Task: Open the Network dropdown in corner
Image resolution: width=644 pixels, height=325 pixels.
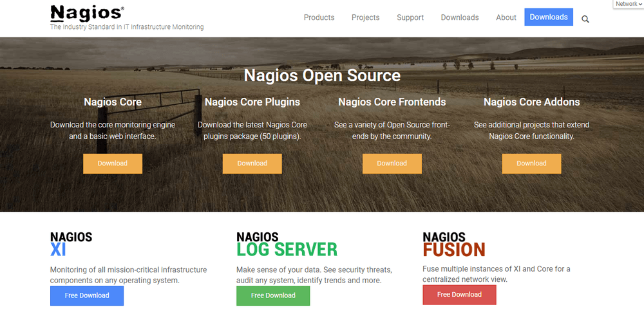Action: [x=629, y=4]
